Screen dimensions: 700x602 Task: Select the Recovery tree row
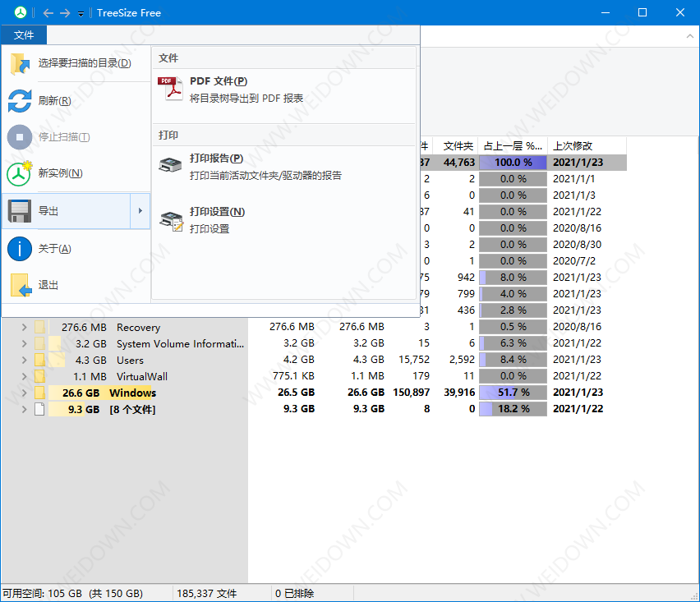[x=138, y=327]
